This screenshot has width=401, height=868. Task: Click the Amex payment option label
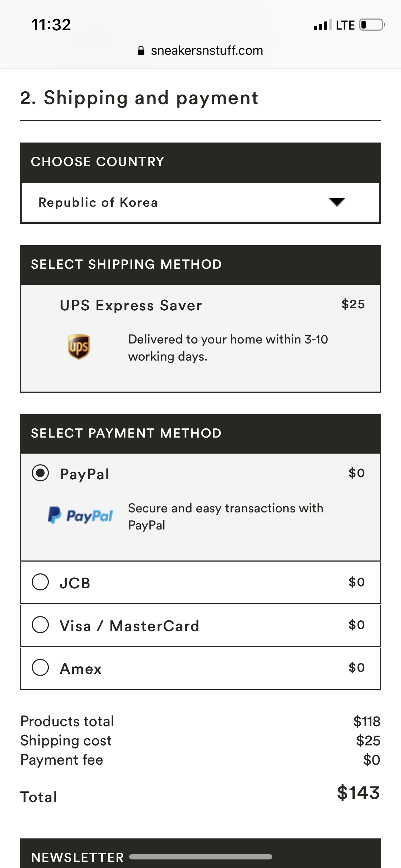(81, 668)
